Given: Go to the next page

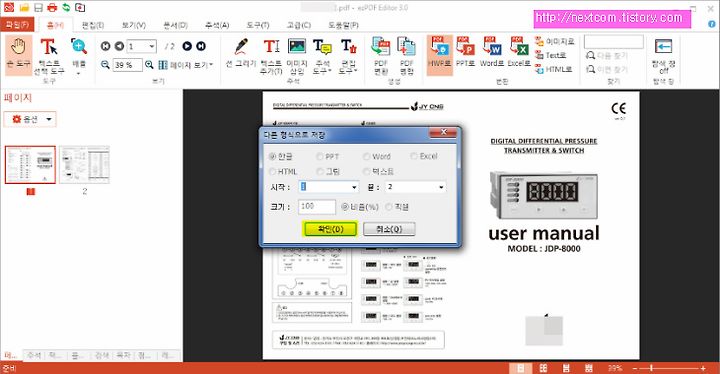Looking at the screenshot, I should (187, 46).
